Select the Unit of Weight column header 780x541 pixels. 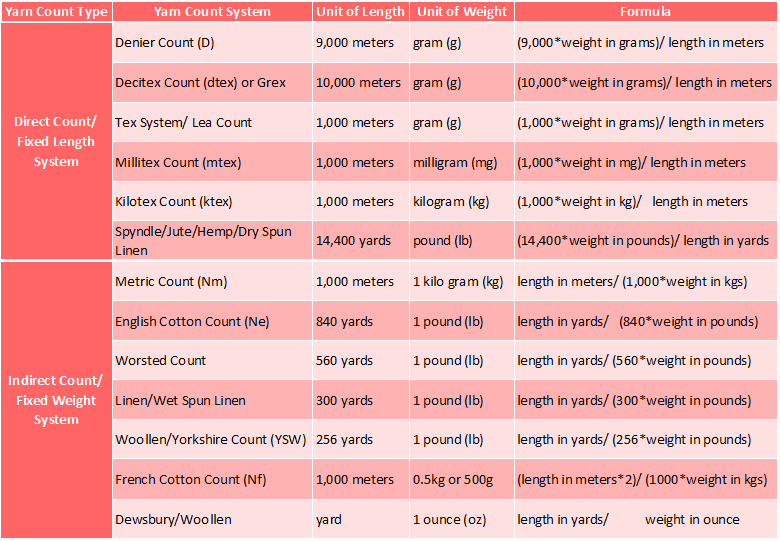pyautogui.click(x=460, y=12)
